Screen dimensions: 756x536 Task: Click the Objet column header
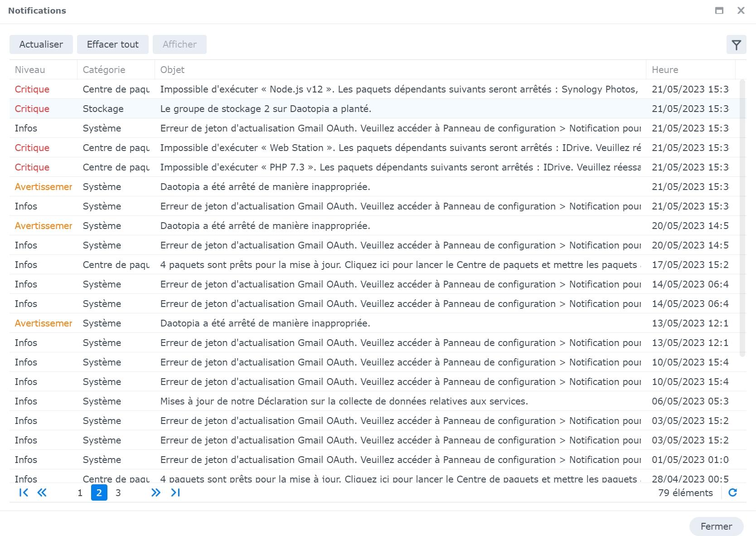[400, 70]
